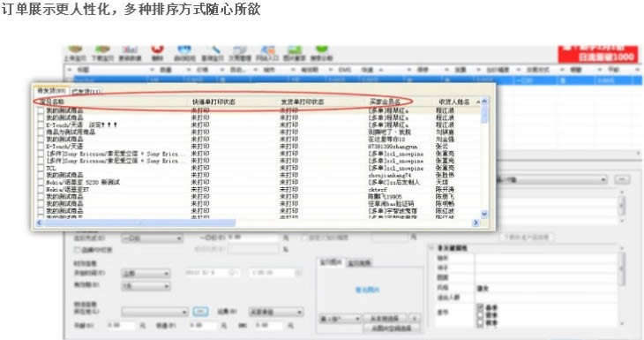
Task: Click the horizontal scrollbar right arrow
Action: (x=476, y=223)
